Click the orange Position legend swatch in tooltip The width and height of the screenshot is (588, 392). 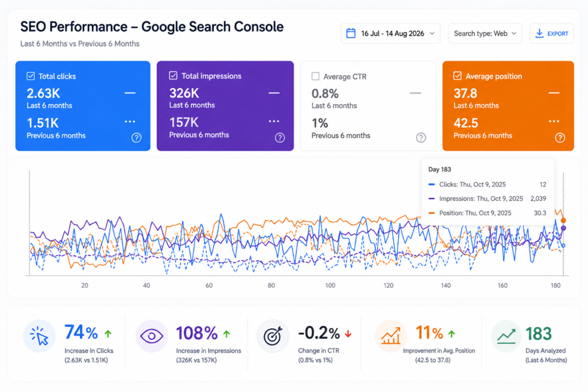(x=432, y=213)
